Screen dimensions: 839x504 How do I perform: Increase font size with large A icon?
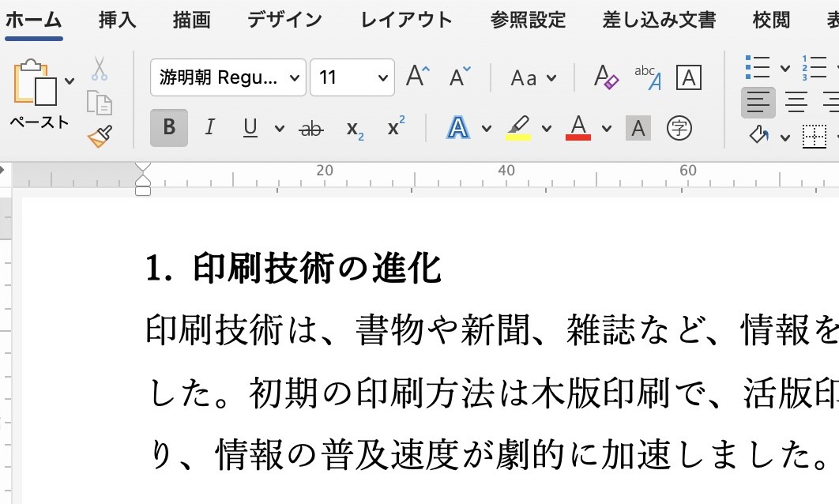[417, 77]
